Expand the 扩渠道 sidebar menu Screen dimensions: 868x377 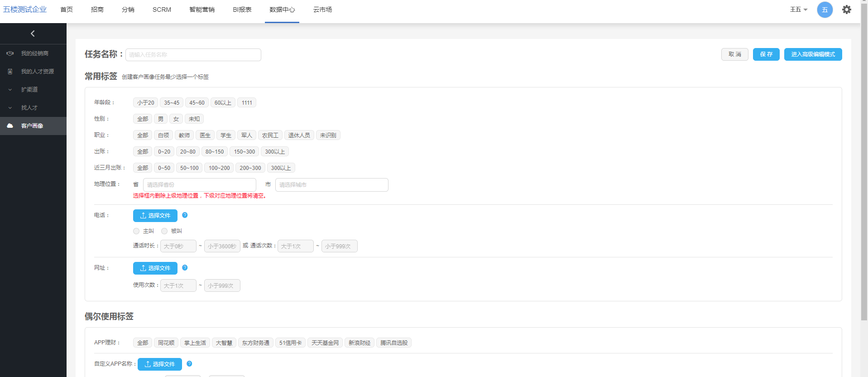coord(29,90)
